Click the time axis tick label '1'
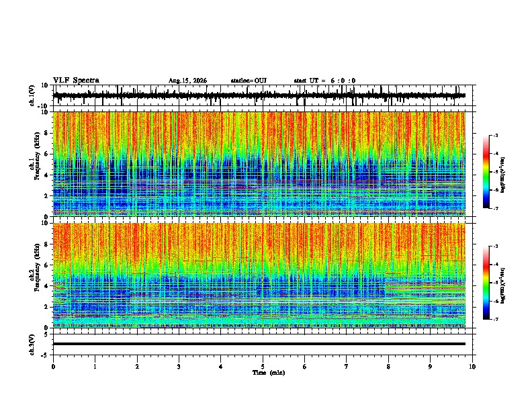Image resolution: width=532 pixels, height=411 pixels. click(x=95, y=367)
